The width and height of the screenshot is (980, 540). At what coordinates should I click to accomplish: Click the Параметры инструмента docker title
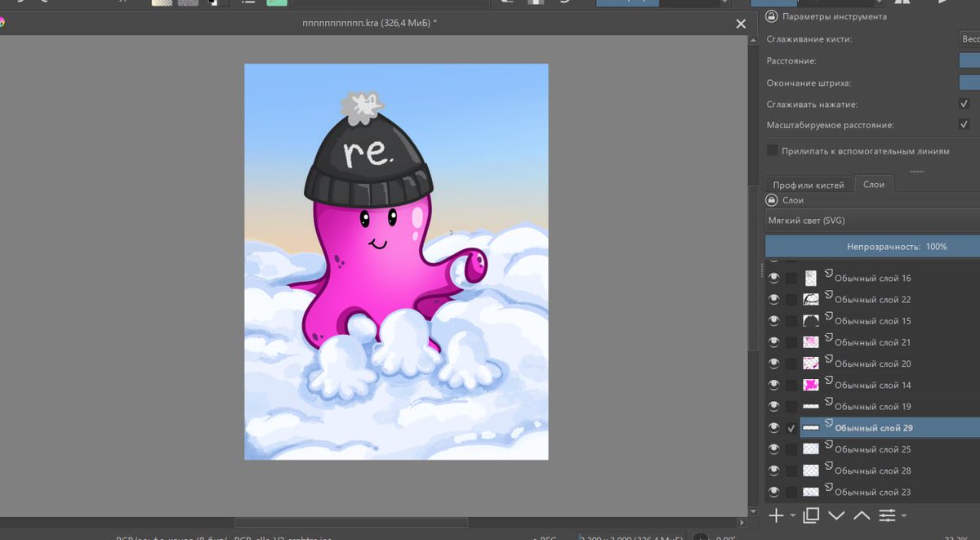[x=834, y=16]
